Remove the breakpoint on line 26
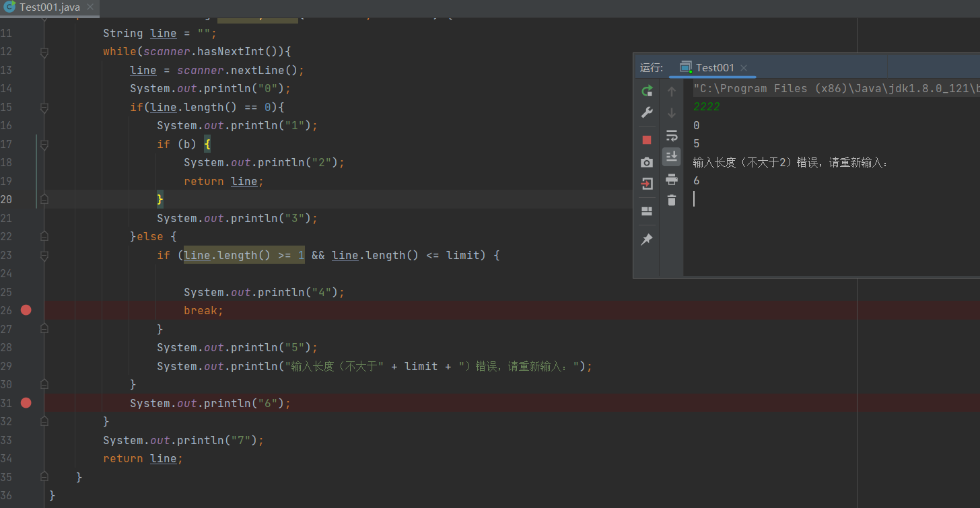The width and height of the screenshot is (980, 508). tap(26, 310)
